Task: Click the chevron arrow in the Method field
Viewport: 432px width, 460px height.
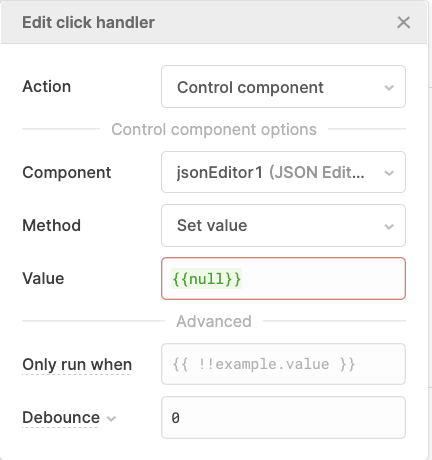Action: coord(389,227)
